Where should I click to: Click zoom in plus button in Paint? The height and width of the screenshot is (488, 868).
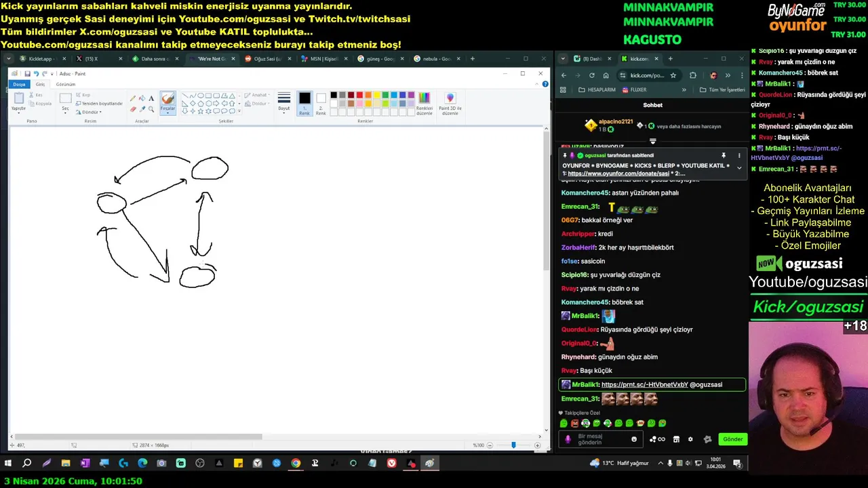(x=538, y=445)
